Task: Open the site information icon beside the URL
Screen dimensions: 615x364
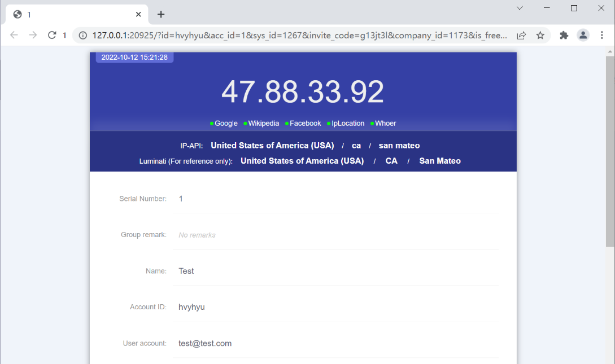Action: click(x=82, y=35)
